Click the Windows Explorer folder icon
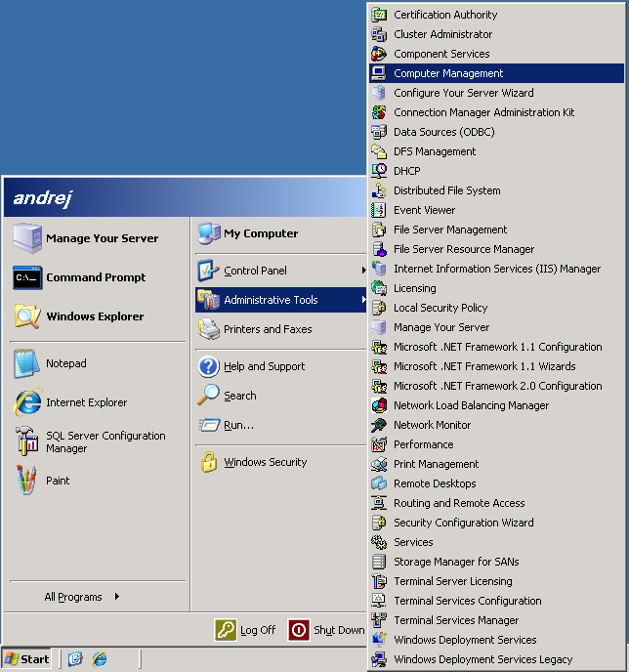The width and height of the screenshot is (629, 672). pyautogui.click(x=27, y=316)
